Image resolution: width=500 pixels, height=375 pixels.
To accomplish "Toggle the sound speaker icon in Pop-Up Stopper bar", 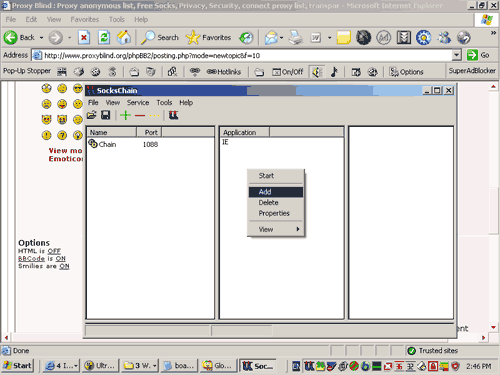I will [x=317, y=72].
